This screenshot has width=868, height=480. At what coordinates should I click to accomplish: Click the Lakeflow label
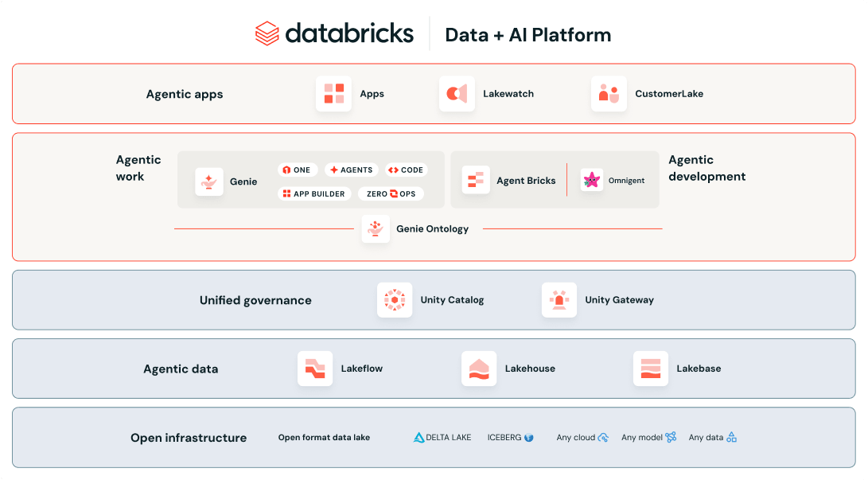pos(362,369)
